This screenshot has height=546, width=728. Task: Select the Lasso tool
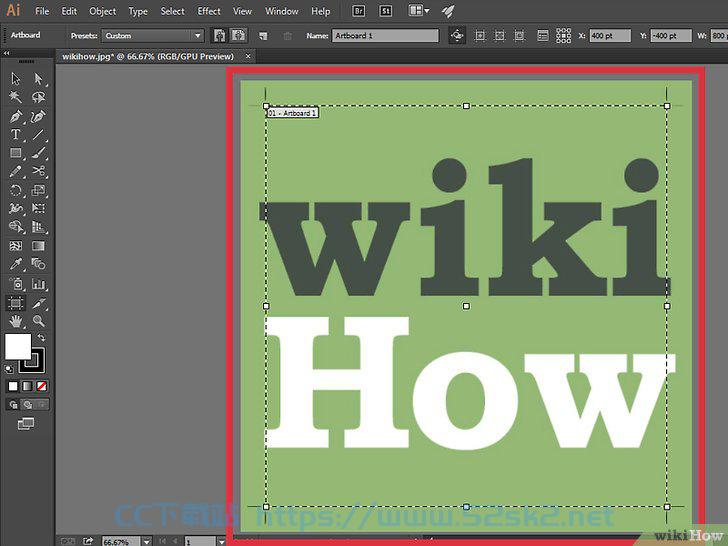click(x=38, y=97)
